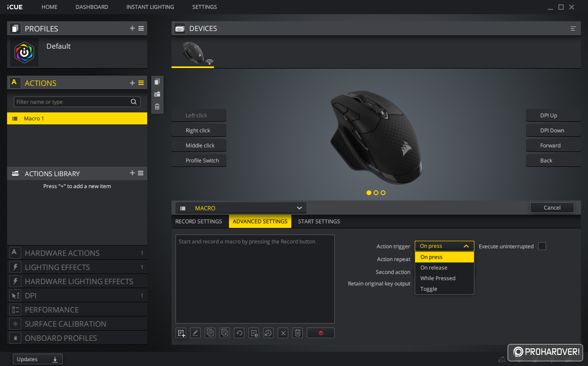Expand the Hardware Actions section
The width and height of the screenshot is (588, 366).
tap(77, 253)
